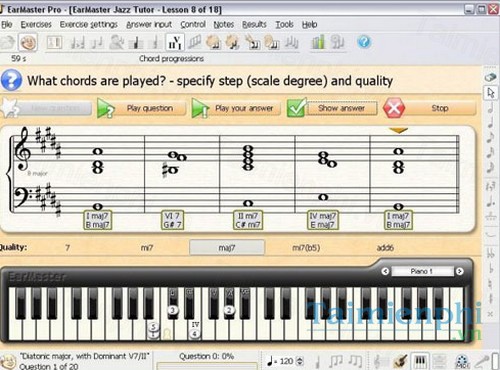Image resolution: width=500 pixels, height=370 pixels.
Task: Open the interval comparison exercise icon
Action: click(x=77, y=43)
